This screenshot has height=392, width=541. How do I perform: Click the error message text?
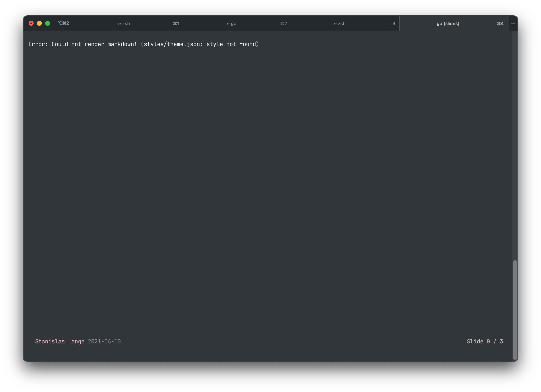[144, 44]
